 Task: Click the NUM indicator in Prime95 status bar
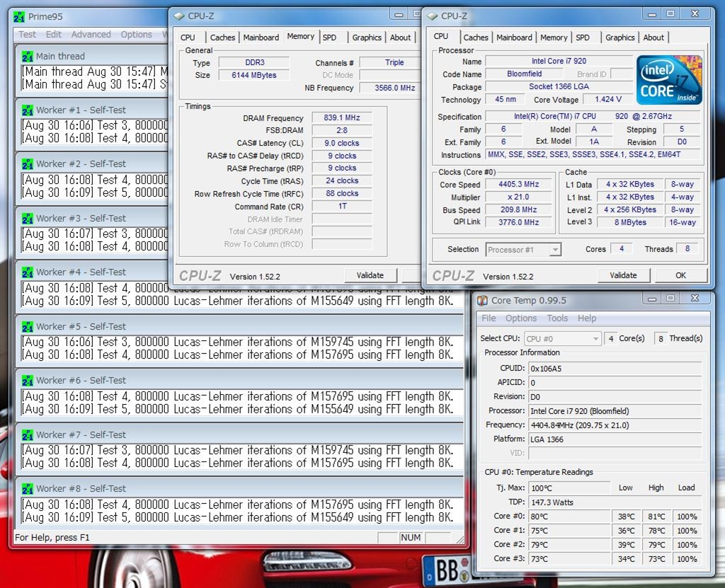tap(411, 538)
